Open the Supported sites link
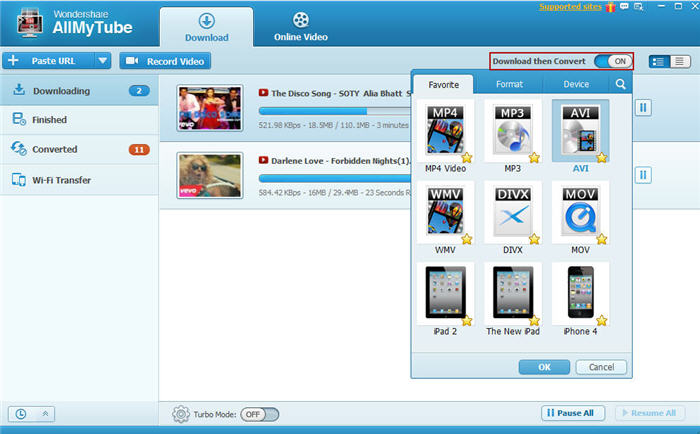The height and width of the screenshot is (434, 700). (570, 7)
